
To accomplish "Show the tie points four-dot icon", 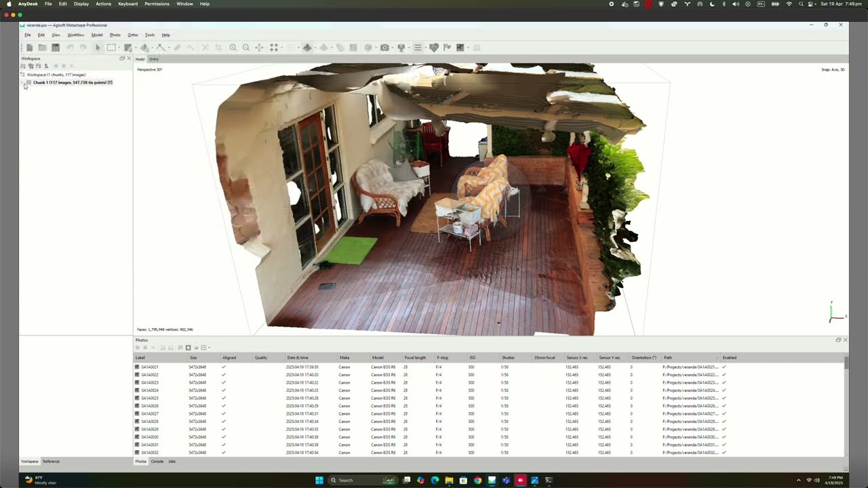I will pyautogui.click(x=274, y=47).
